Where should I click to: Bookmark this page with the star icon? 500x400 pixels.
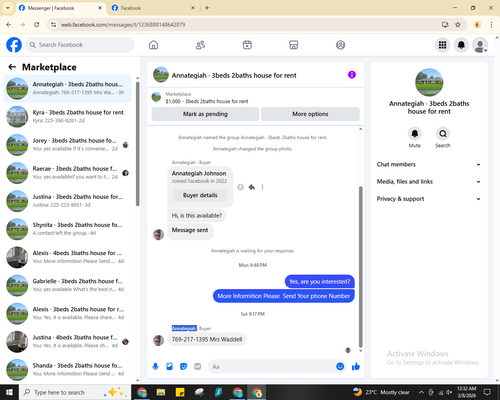[x=458, y=25]
